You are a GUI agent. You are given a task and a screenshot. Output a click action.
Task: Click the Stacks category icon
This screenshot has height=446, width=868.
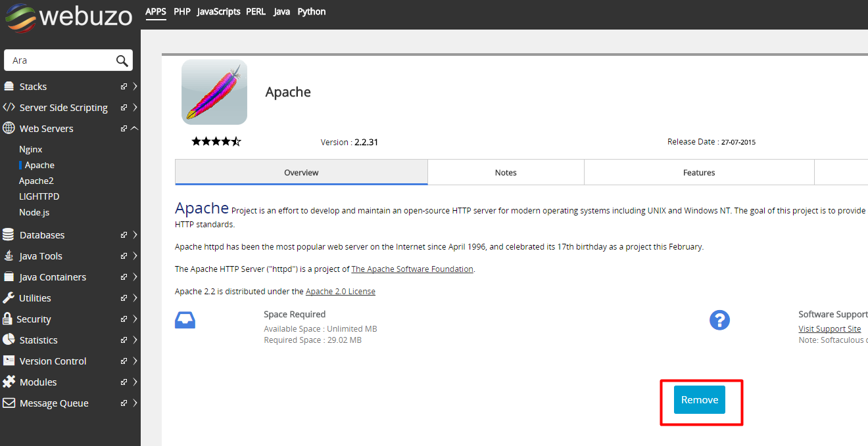click(x=9, y=86)
